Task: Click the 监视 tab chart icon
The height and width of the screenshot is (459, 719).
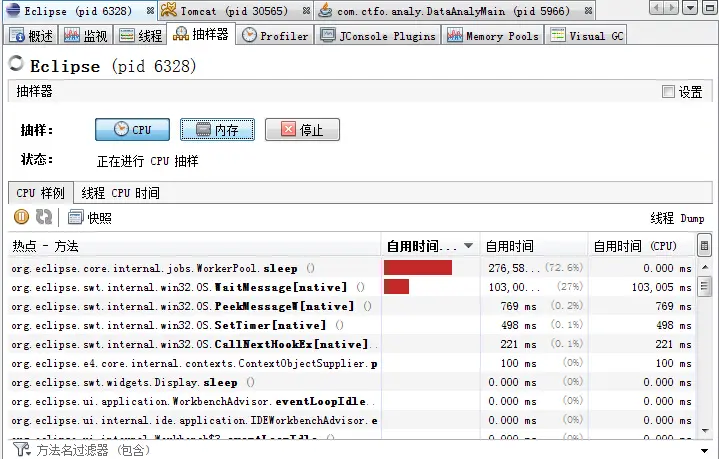Action: click(x=72, y=35)
